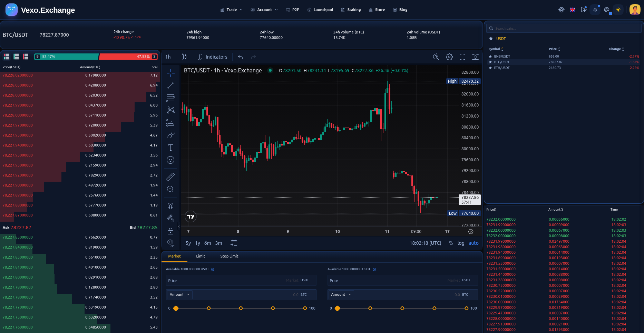Select the XABCD pattern tool
The width and height of the screenshot is (644, 333).
pos(170,110)
